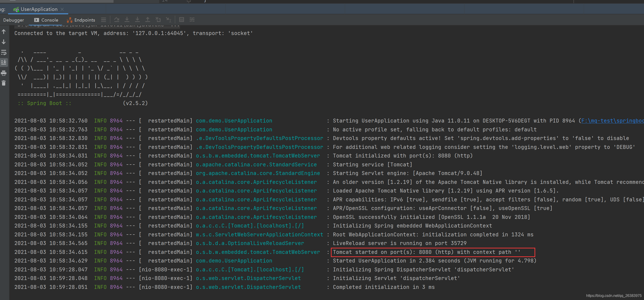The height and width of the screenshot is (300, 644).
Task: Click timestamp 2021-08-03 10:58:32.760
Action: click(51, 121)
